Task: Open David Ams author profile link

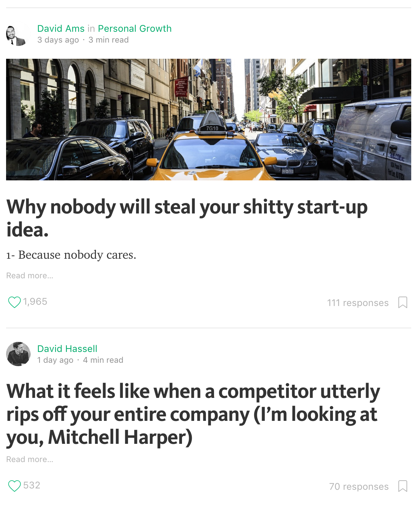Action: pyautogui.click(x=61, y=29)
